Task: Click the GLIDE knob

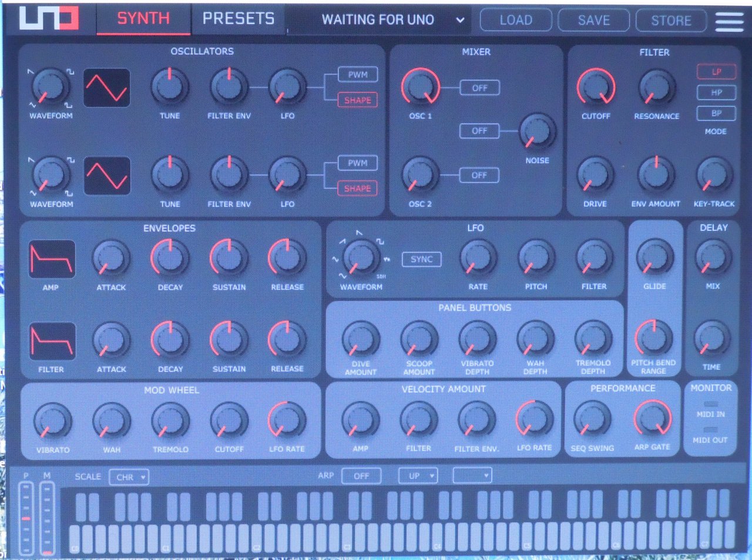Action: click(654, 257)
